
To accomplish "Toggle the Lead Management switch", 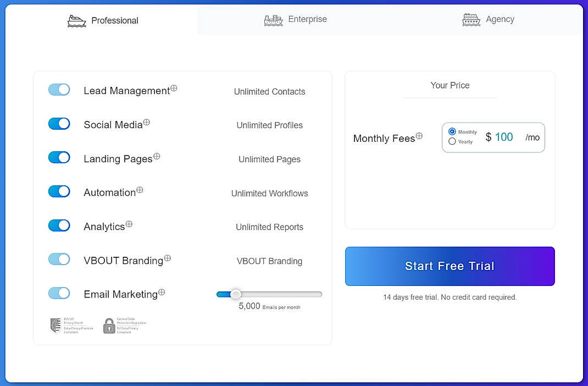I will coord(59,90).
